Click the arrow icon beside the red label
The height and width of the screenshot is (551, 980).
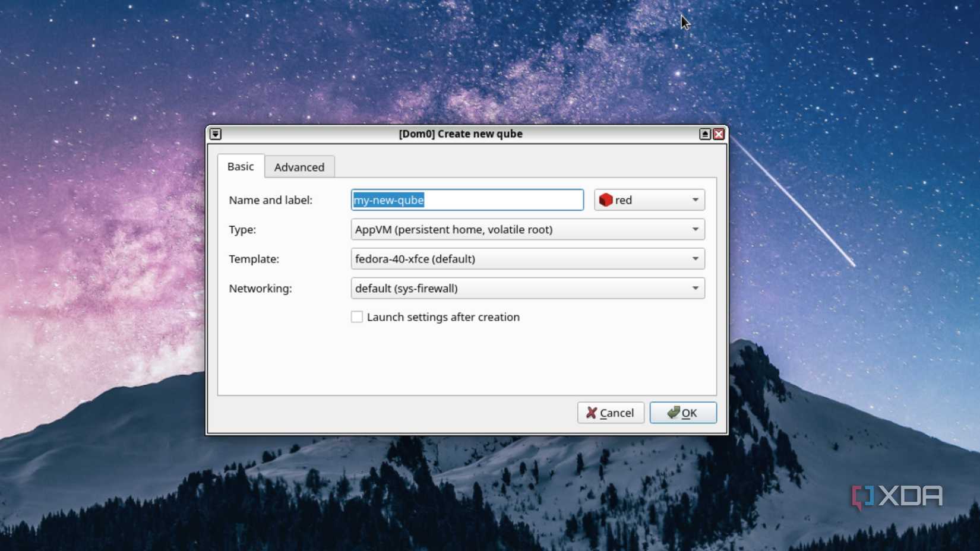click(x=695, y=199)
